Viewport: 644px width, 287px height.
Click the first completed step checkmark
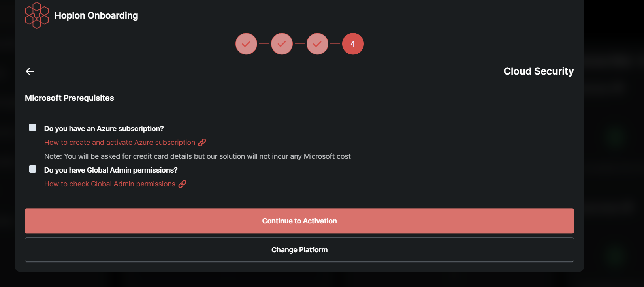coord(246,44)
